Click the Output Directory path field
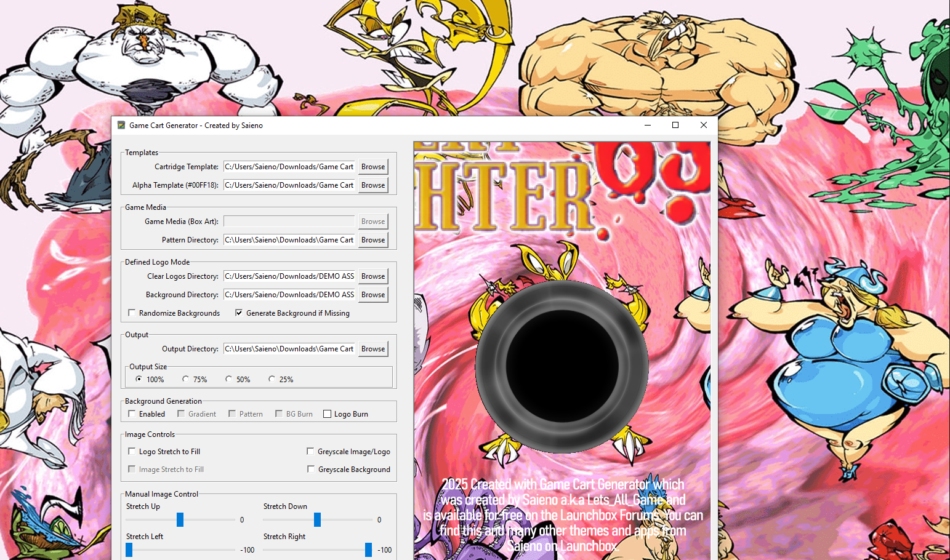The image size is (950, 560). 289,349
